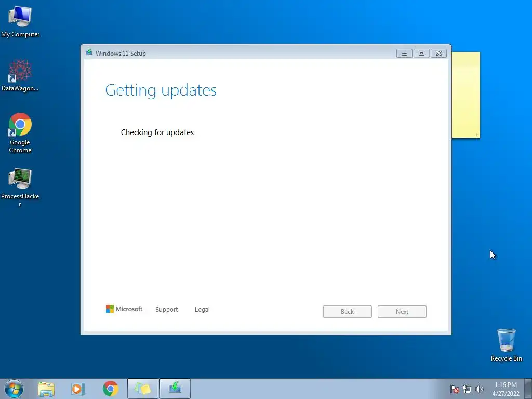Click the Checking for updates text
Viewport: 532px width, 399px height.
click(x=157, y=132)
